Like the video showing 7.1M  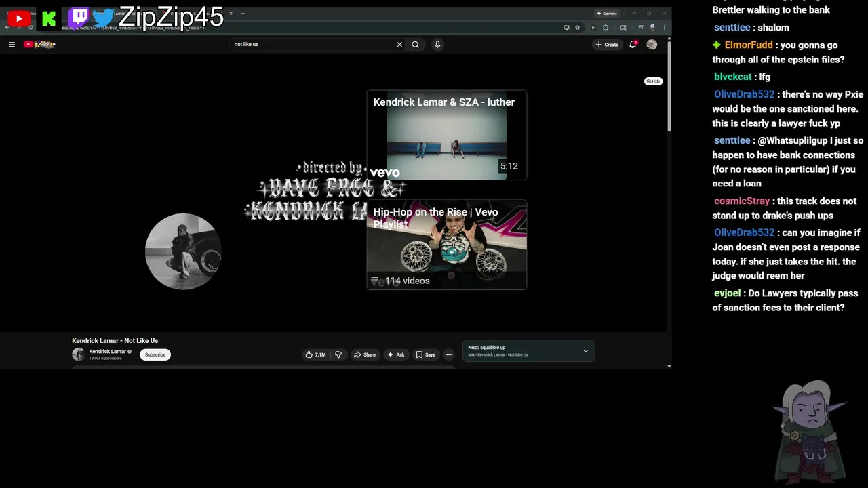(315, 354)
